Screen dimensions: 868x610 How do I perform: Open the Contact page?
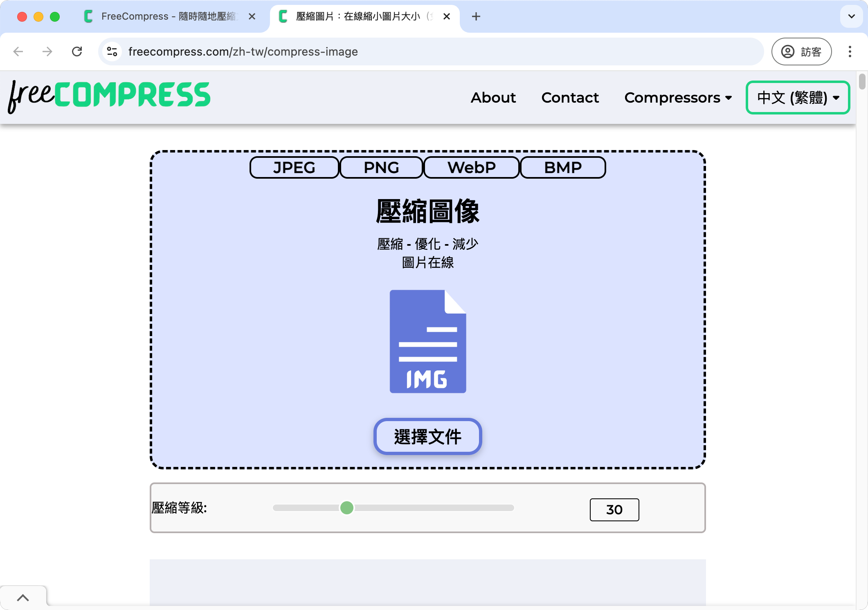(570, 97)
